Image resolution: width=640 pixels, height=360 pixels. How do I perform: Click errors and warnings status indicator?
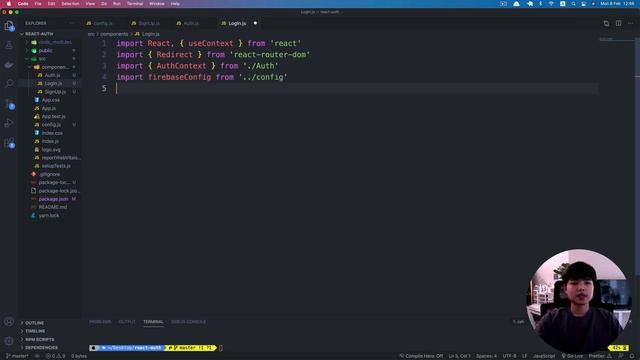[55, 356]
